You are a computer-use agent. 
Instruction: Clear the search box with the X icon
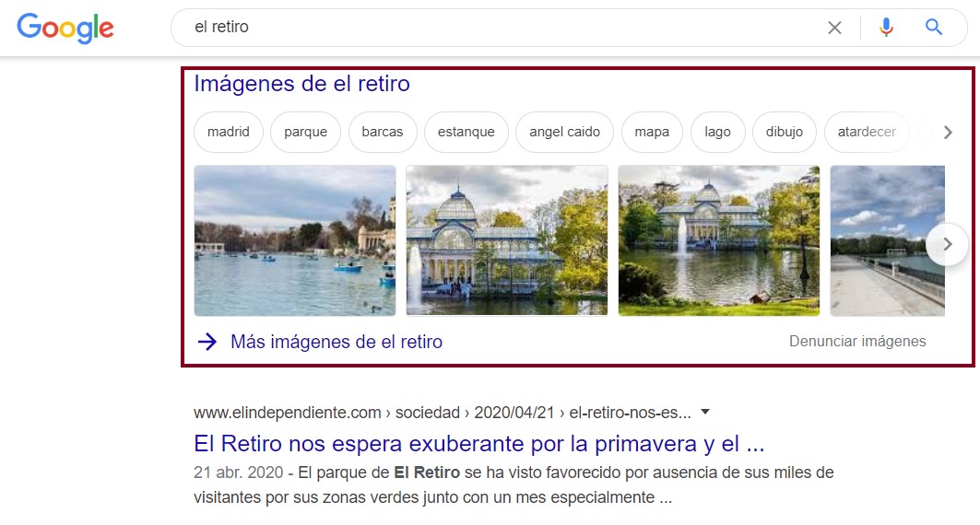[834, 28]
